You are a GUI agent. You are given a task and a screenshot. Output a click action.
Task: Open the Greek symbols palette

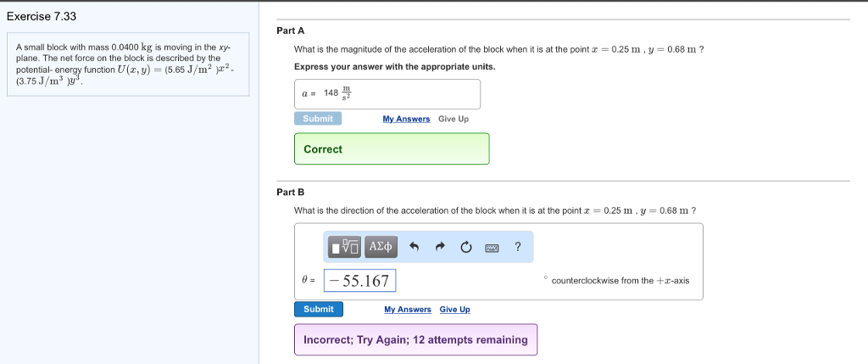tap(381, 247)
